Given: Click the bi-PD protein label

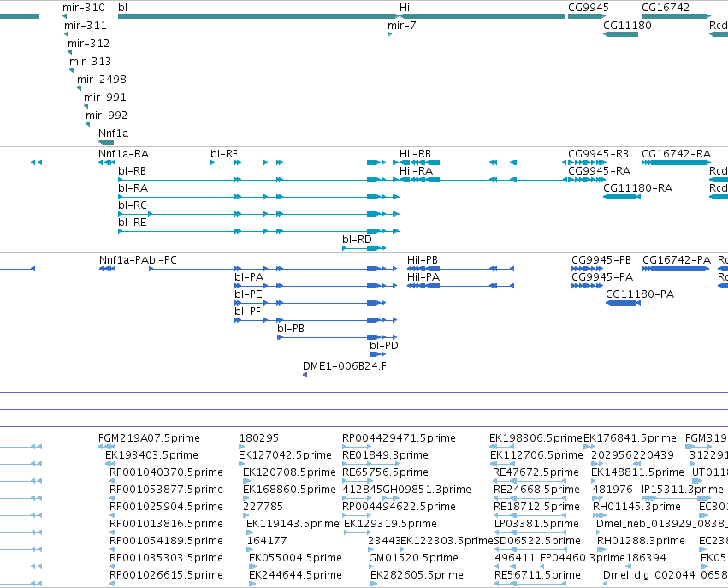Looking at the screenshot, I should (384, 346).
